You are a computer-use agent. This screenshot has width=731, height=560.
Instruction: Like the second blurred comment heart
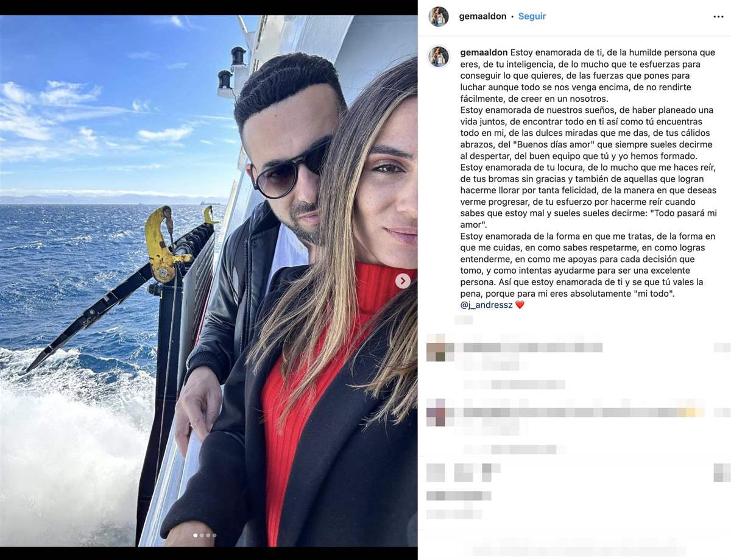[x=722, y=413]
